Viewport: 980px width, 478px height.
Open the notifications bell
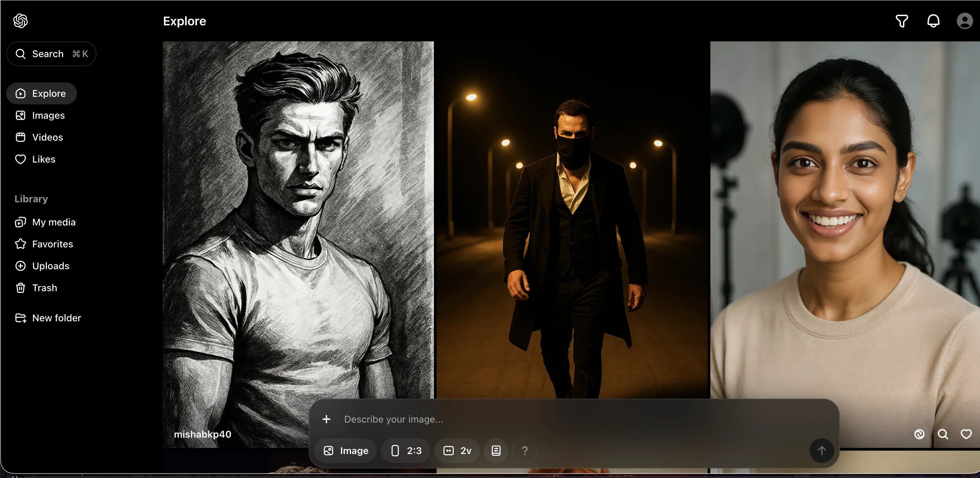coord(933,21)
